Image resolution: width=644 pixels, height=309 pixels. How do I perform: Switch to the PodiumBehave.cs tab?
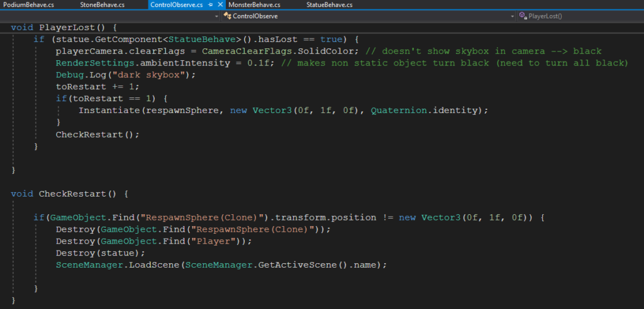point(28,5)
